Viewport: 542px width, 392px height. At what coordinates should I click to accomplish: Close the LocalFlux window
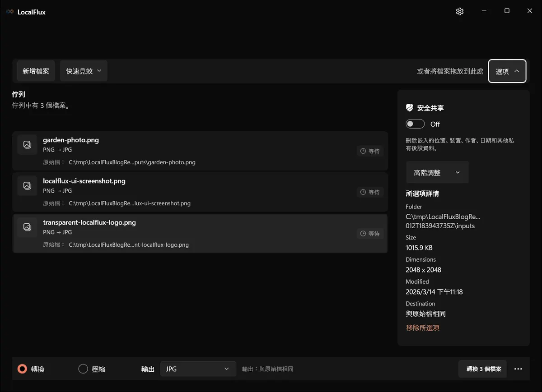(x=530, y=11)
